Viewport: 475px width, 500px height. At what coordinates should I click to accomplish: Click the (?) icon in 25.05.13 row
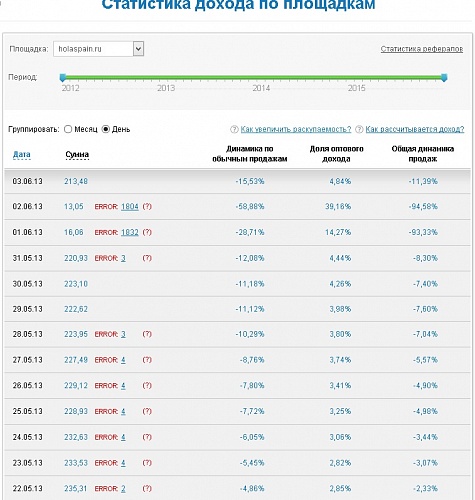(x=147, y=412)
